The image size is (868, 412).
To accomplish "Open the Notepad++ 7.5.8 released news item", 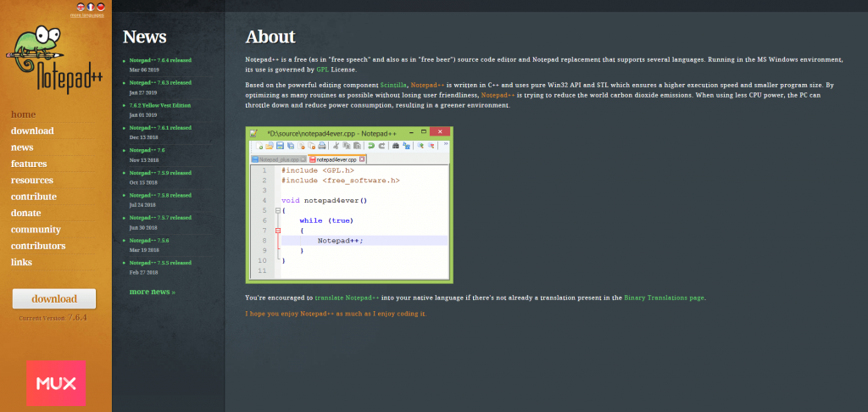I will (x=160, y=195).
